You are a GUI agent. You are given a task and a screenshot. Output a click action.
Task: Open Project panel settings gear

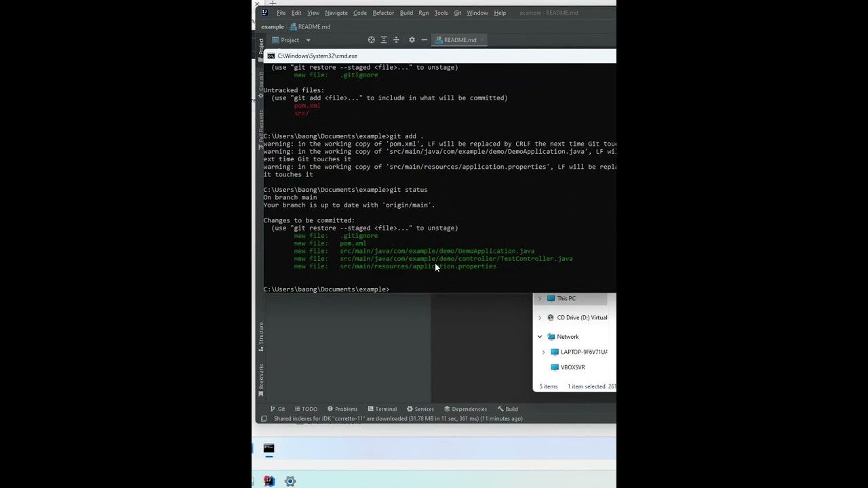pos(412,40)
